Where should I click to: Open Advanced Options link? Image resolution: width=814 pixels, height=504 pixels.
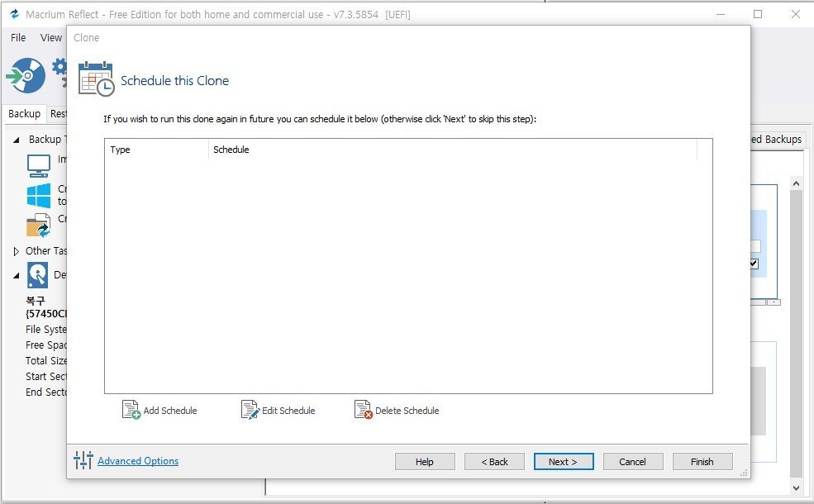(x=138, y=461)
